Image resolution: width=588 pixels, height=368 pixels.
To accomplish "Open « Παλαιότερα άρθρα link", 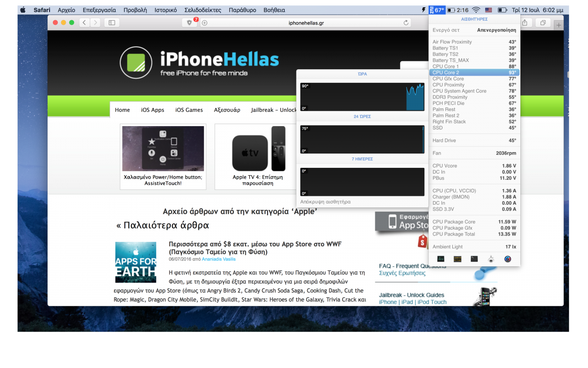I will pyautogui.click(x=163, y=225).
